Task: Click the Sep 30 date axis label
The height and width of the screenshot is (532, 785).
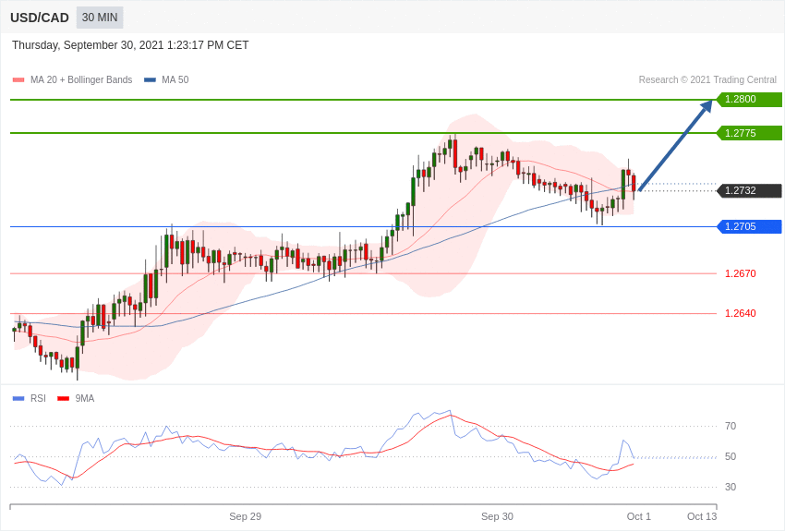Action: [497, 516]
